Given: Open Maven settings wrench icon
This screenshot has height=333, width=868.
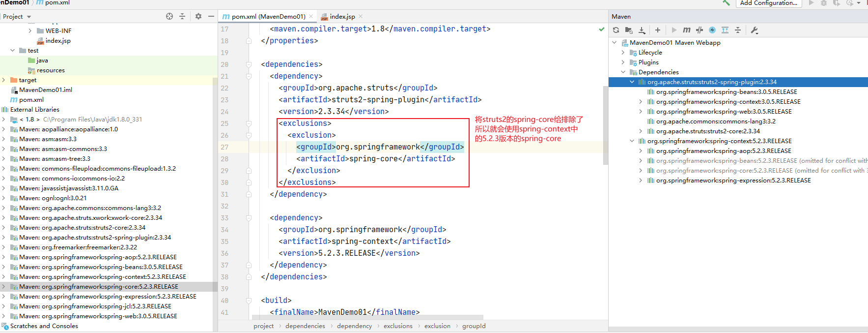Looking at the screenshot, I should (x=755, y=30).
